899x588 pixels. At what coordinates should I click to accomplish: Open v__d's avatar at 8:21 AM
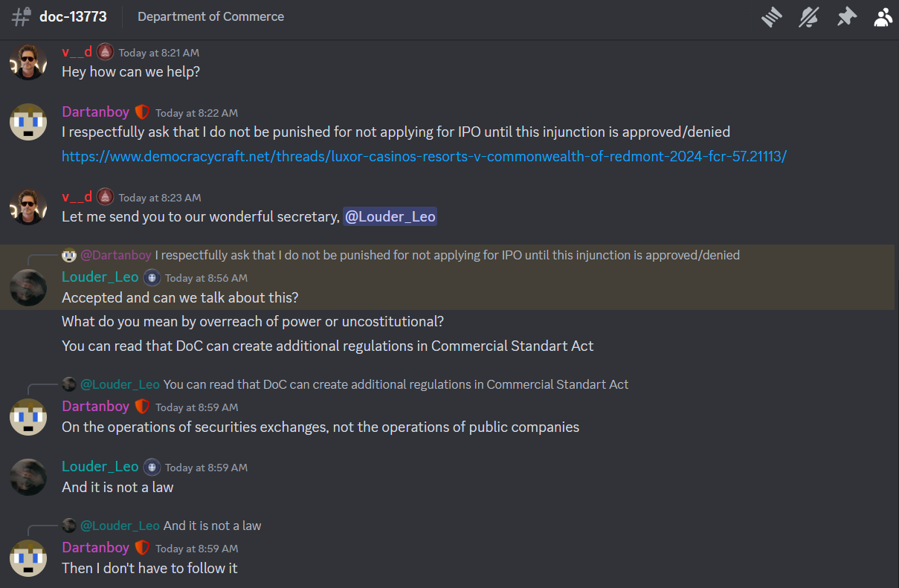[28, 61]
